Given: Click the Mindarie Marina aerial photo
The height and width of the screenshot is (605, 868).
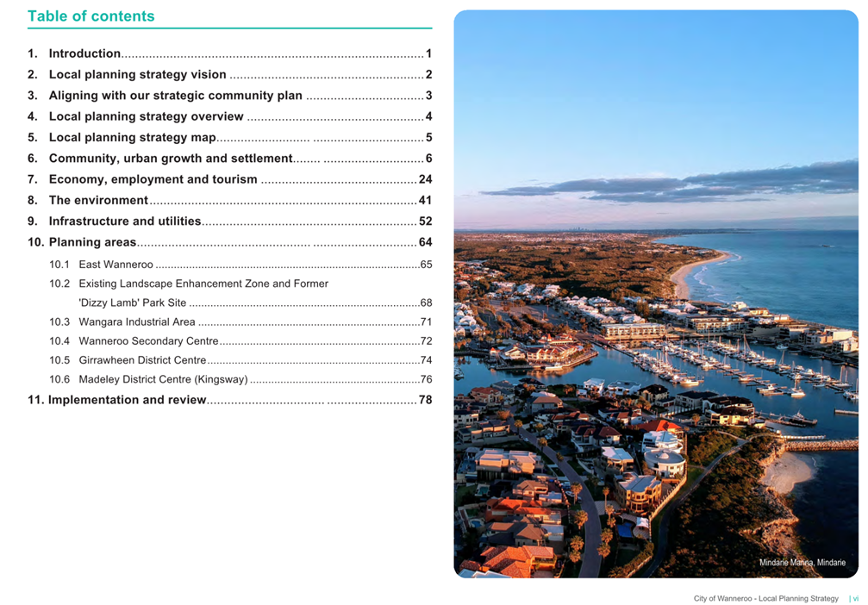Looking at the screenshot, I should pyautogui.click(x=656, y=294).
